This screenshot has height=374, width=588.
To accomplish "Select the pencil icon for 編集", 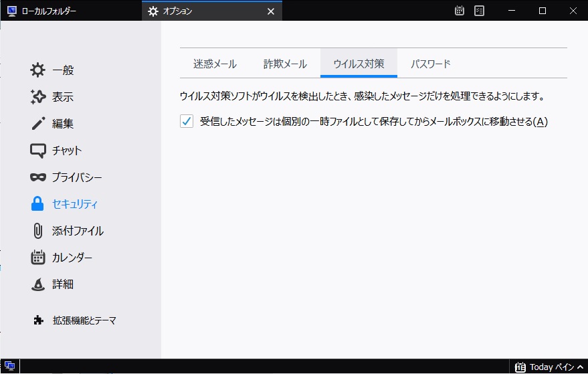I will tap(38, 124).
